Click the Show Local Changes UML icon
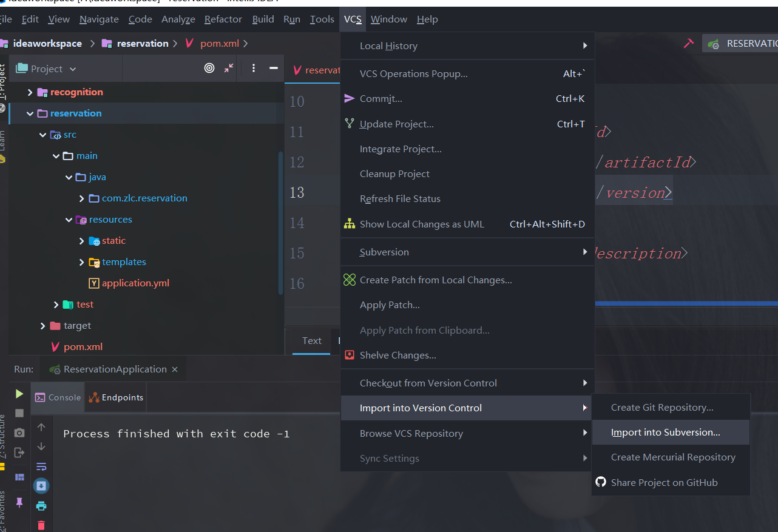The width and height of the screenshot is (778, 532). pyautogui.click(x=350, y=224)
